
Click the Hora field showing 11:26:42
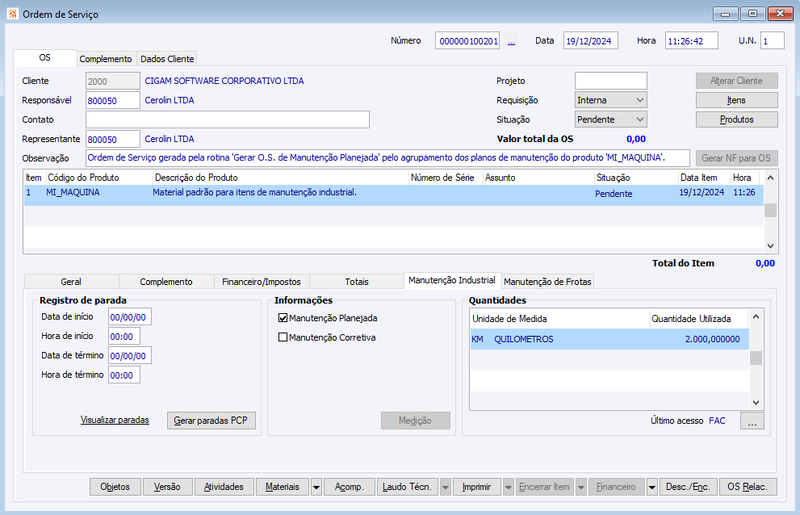(x=692, y=41)
